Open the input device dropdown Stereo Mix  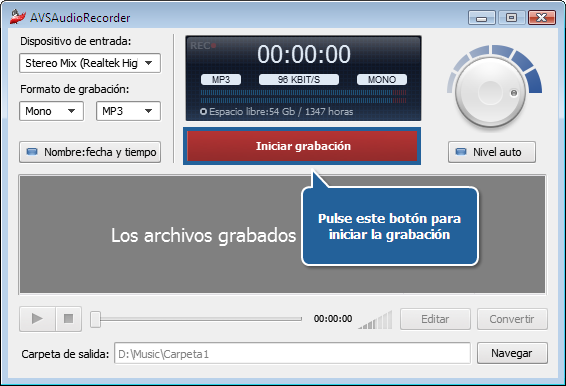(x=90, y=63)
